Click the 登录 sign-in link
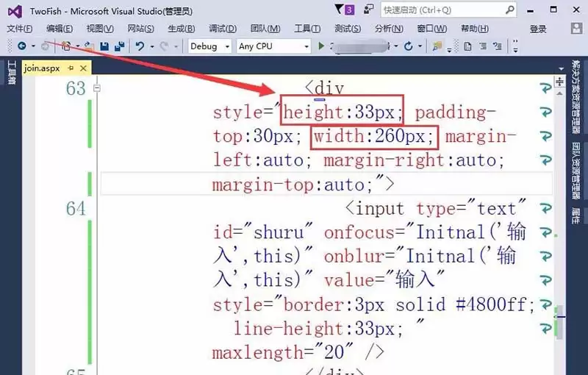 pyautogui.click(x=538, y=29)
